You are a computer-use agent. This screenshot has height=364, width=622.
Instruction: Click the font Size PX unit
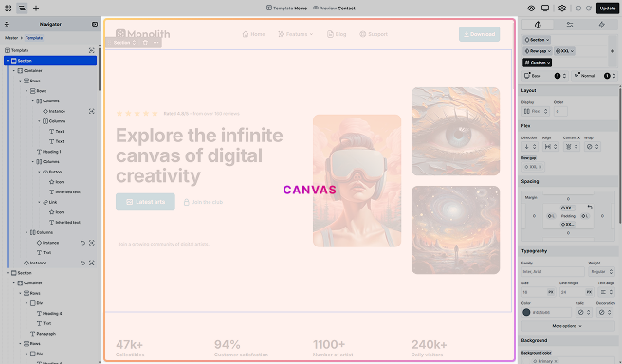pyautogui.click(x=551, y=292)
